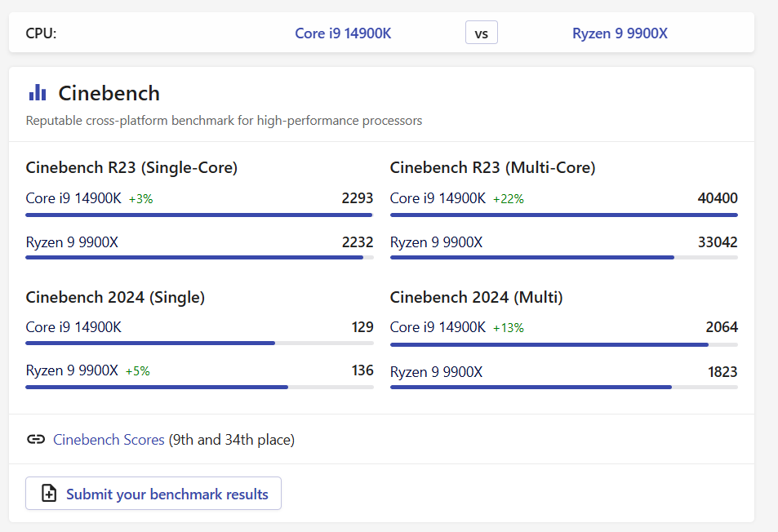This screenshot has height=532, width=778.
Task: Click the chain link icon beside Cinebench Scores
Action: [x=36, y=439]
